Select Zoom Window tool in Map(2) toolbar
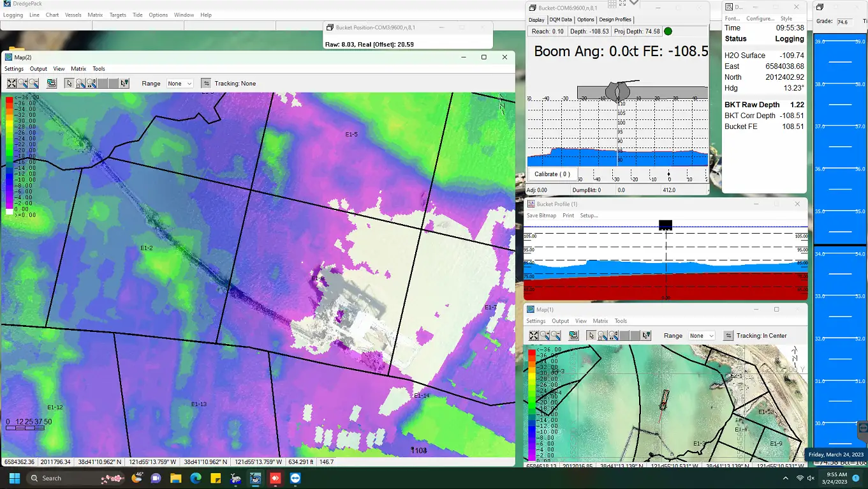This screenshot has height=489, width=868. point(81,84)
